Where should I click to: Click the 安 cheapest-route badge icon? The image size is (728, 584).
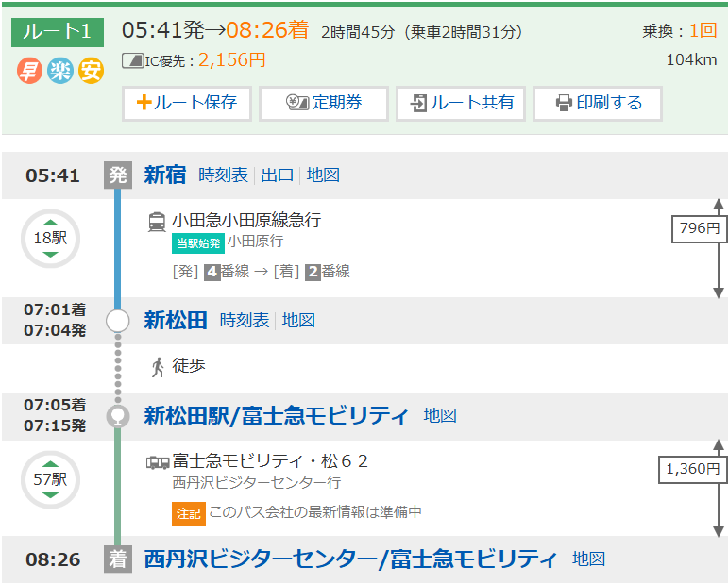(x=91, y=71)
